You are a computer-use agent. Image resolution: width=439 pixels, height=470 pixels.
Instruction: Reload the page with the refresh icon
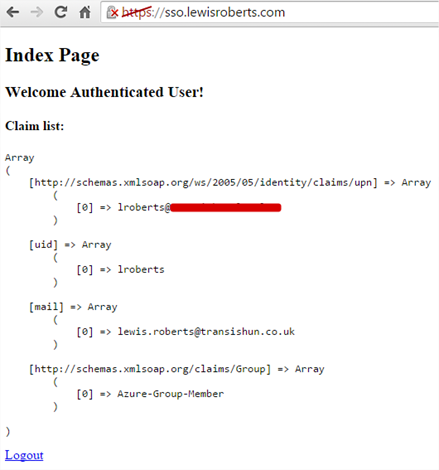tap(61, 12)
